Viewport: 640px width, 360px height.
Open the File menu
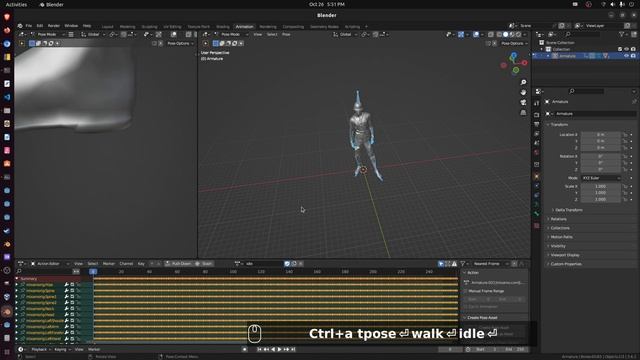pos(29,26)
